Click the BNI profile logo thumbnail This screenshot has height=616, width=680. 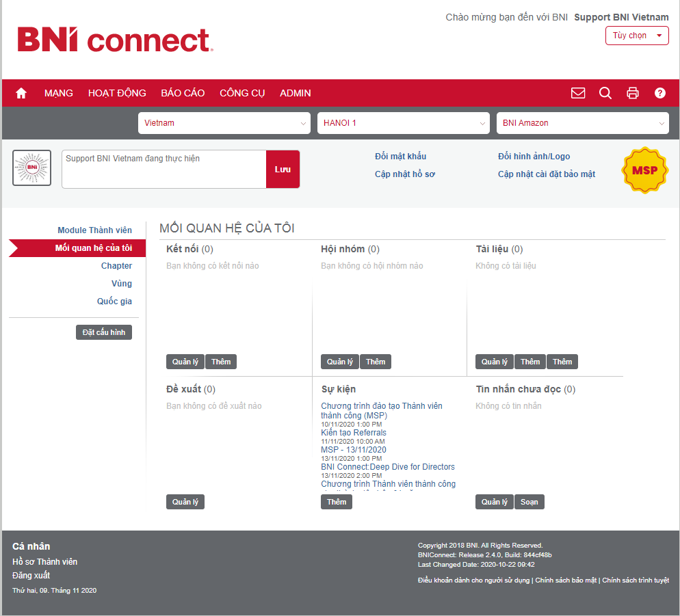click(31, 168)
